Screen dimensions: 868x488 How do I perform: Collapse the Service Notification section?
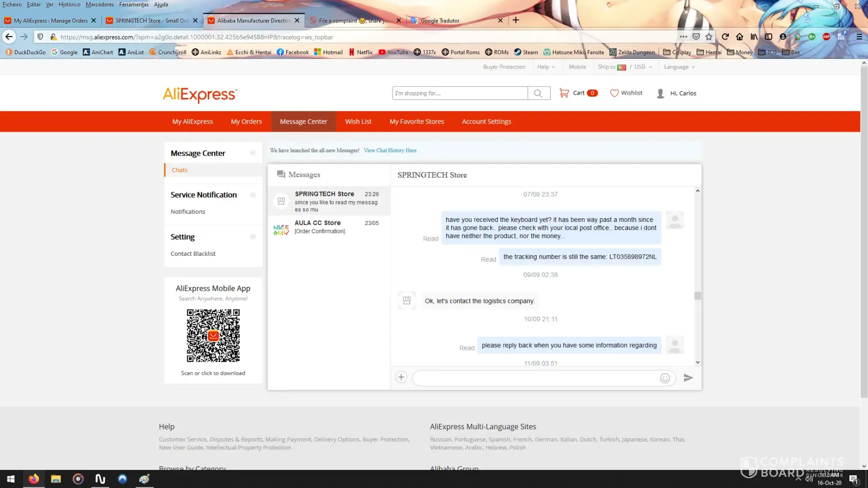point(253,195)
